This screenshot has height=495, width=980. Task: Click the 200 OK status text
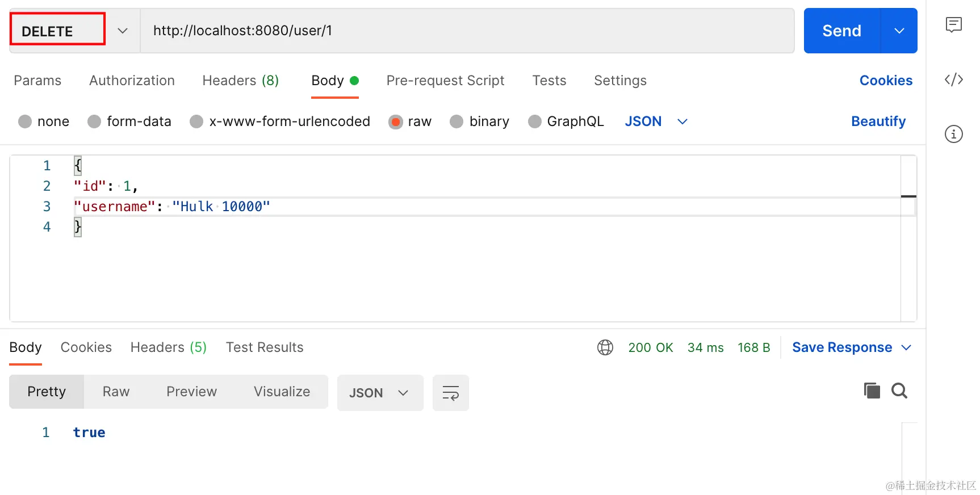tap(651, 347)
